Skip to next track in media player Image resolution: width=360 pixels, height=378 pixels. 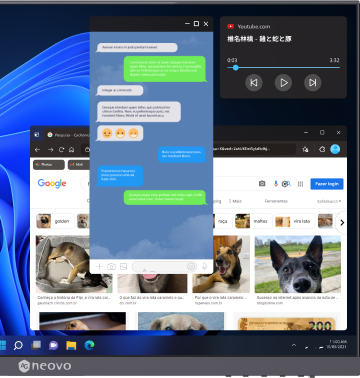click(x=313, y=83)
